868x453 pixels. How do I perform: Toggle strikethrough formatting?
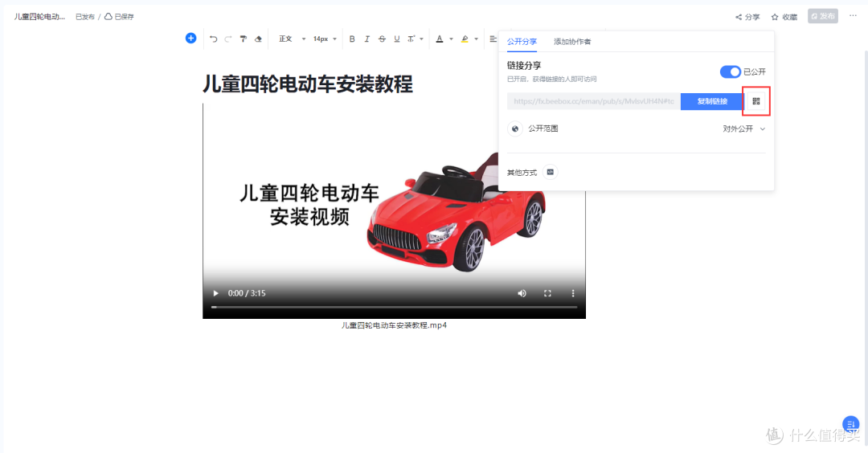point(382,39)
